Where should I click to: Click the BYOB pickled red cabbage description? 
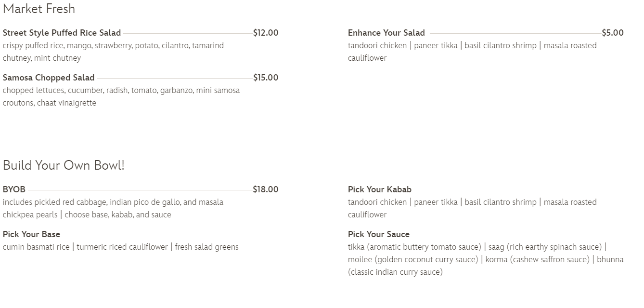pyautogui.click(x=113, y=208)
